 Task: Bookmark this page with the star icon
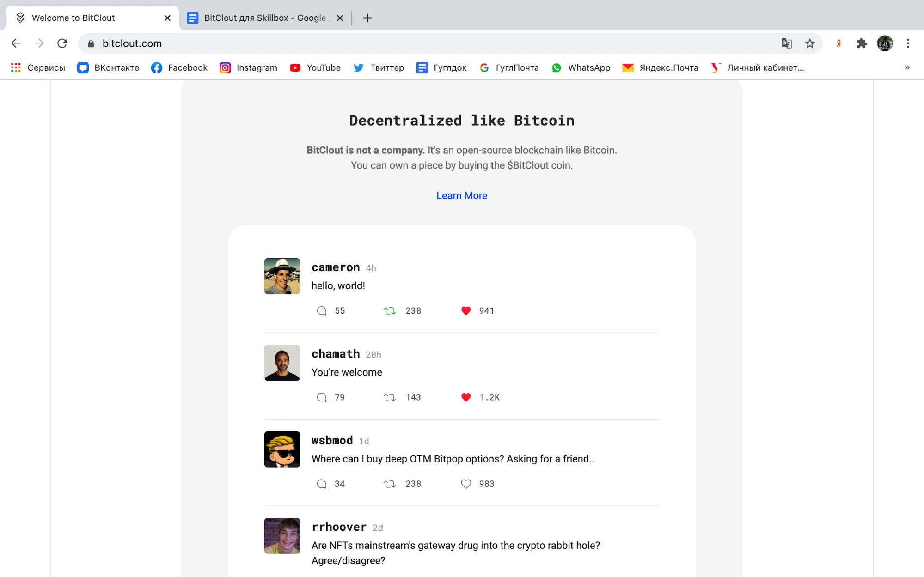pyautogui.click(x=810, y=43)
